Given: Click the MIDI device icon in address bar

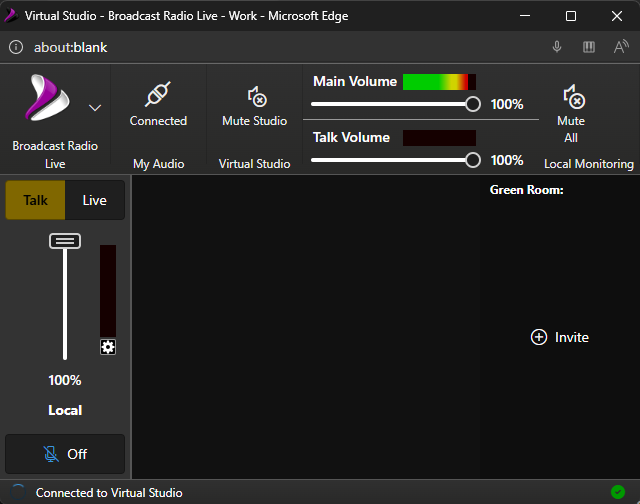Looking at the screenshot, I should pyautogui.click(x=589, y=47).
